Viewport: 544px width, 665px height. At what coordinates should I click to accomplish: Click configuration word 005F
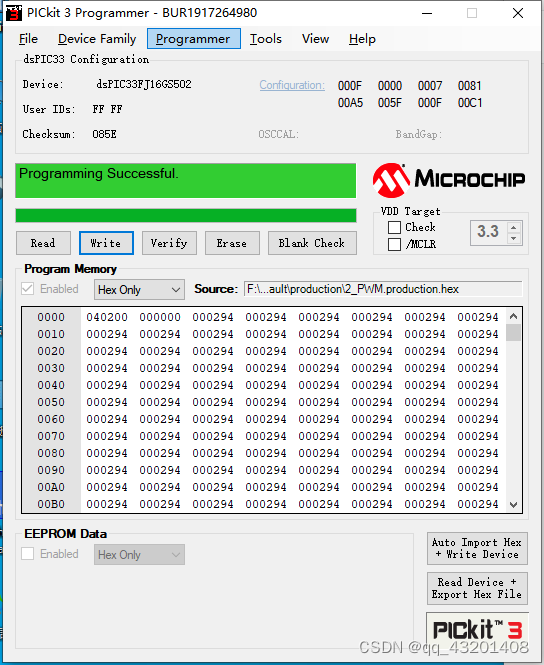pos(390,103)
